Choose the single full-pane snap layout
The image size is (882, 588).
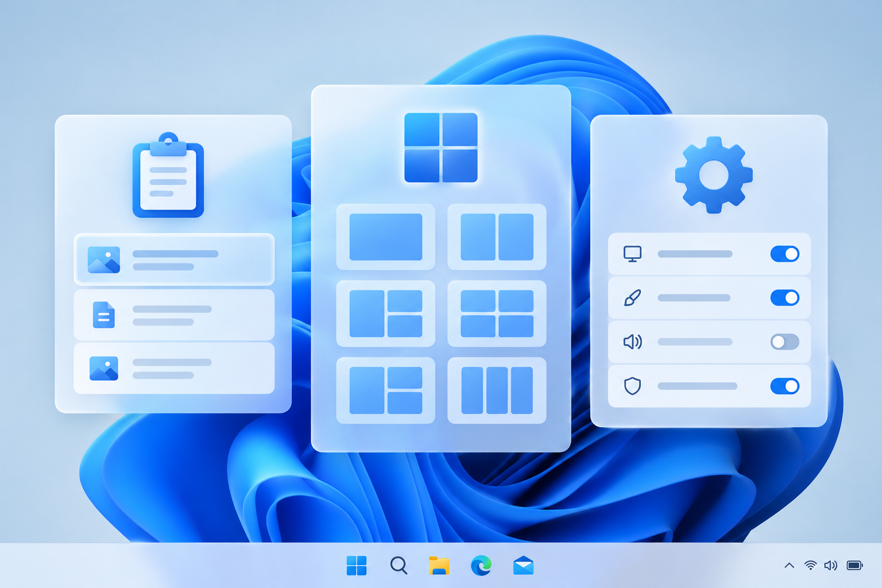pyautogui.click(x=386, y=237)
